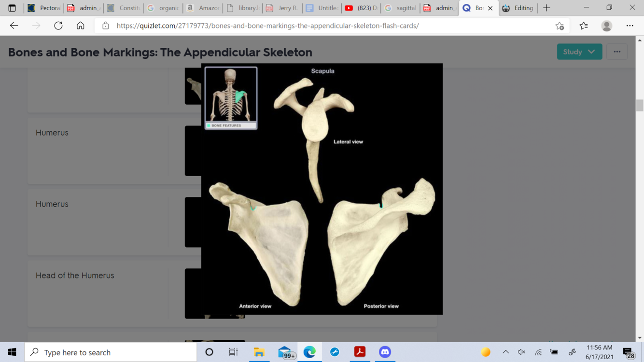Reload the Quizlet page
The width and height of the screenshot is (644, 362).
point(58,26)
